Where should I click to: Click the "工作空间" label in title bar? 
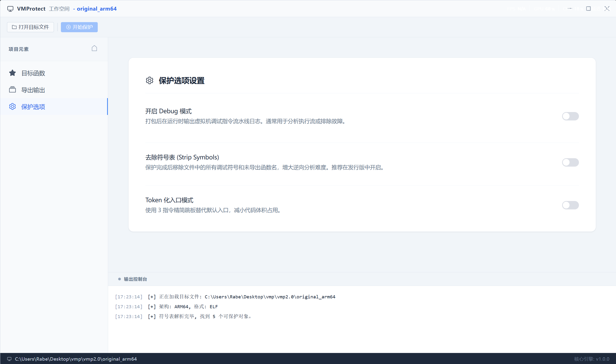pyautogui.click(x=59, y=9)
